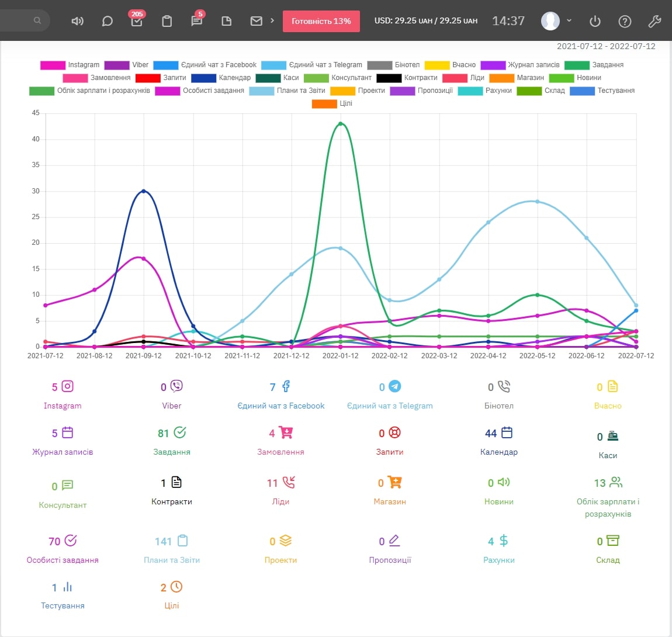
Task: Open the chat bubble icon in header
Action: click(107, 21)
